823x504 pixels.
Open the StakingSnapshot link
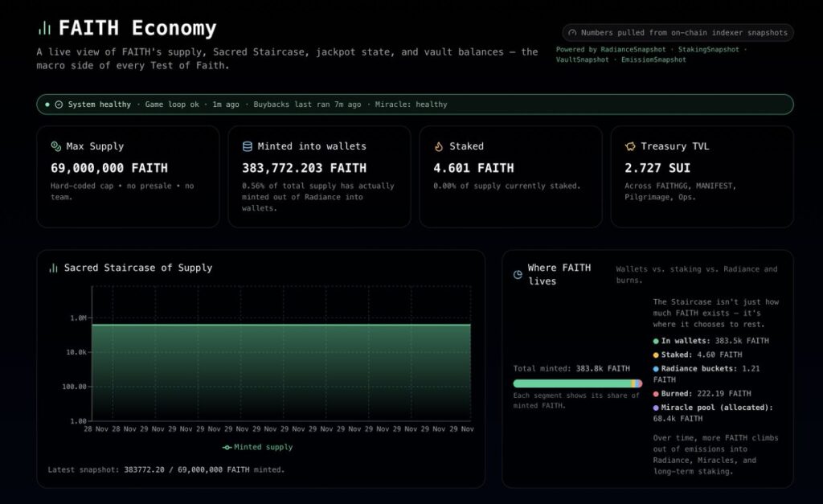tap(708, 49)
